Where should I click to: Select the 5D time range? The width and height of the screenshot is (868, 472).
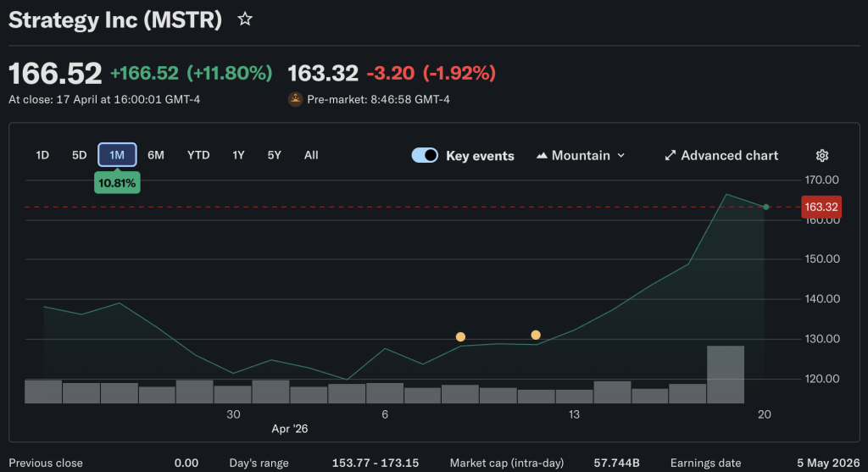[x=79, y=155]
